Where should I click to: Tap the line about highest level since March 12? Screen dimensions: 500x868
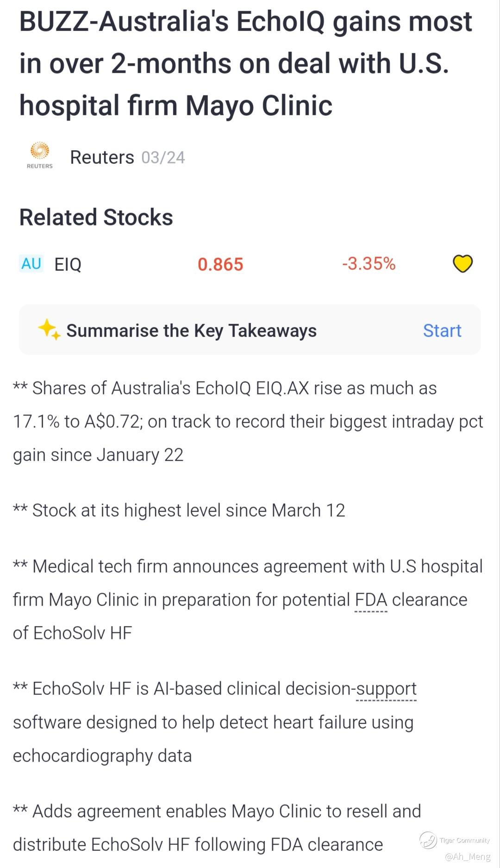(179, 511)
